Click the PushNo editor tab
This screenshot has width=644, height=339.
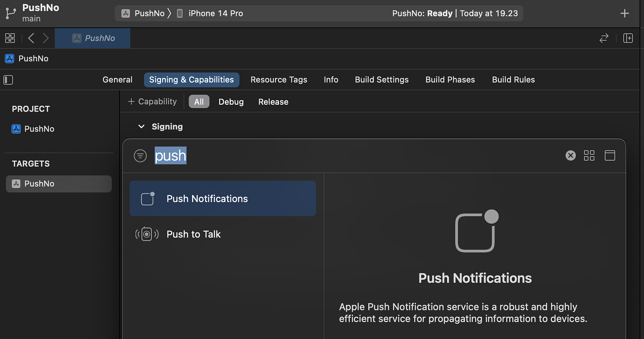[x=93, y=38]
